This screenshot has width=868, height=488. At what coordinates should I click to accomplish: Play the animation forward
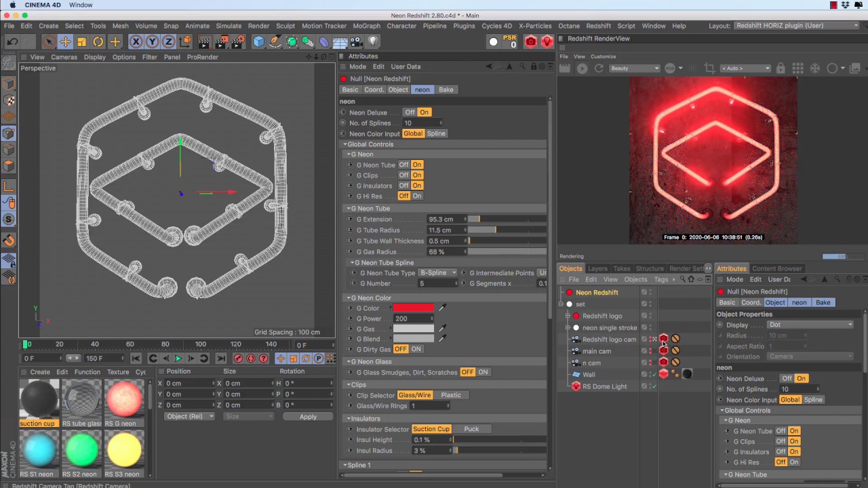point(178,359)
